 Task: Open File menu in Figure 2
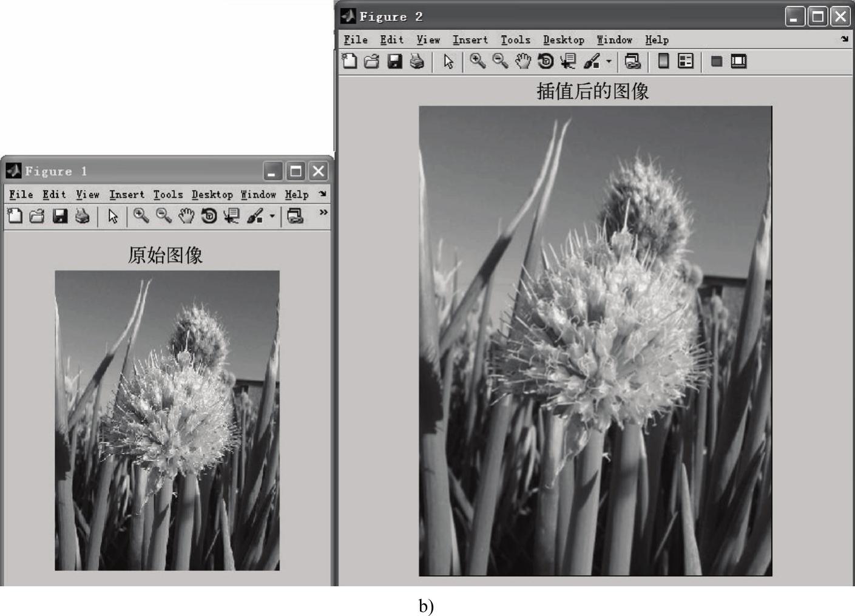(x=356, y=39)
